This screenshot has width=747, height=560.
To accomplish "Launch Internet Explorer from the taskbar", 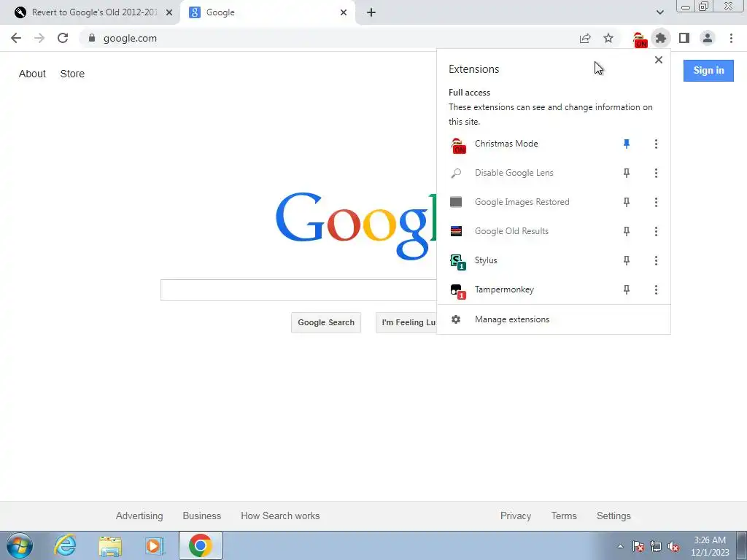I will (65, 545).
